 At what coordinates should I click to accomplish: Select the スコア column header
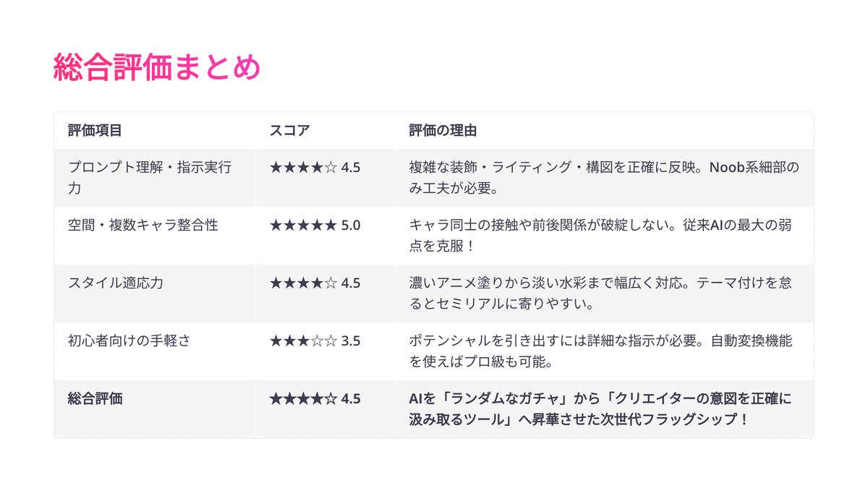tap(289, 131)
